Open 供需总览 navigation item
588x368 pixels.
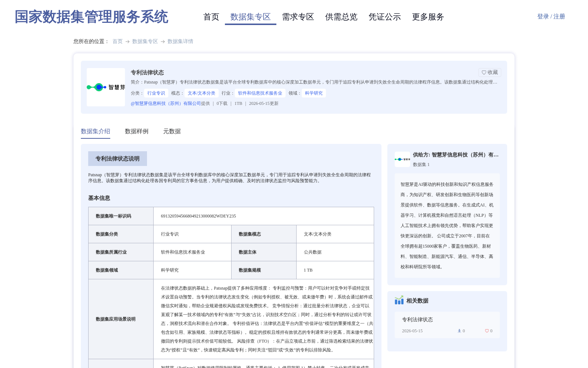341,17
